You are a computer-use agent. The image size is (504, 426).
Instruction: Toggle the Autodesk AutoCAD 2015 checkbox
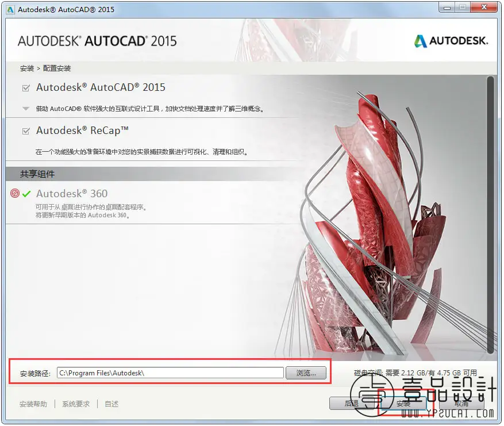click(x=26, y=88)
